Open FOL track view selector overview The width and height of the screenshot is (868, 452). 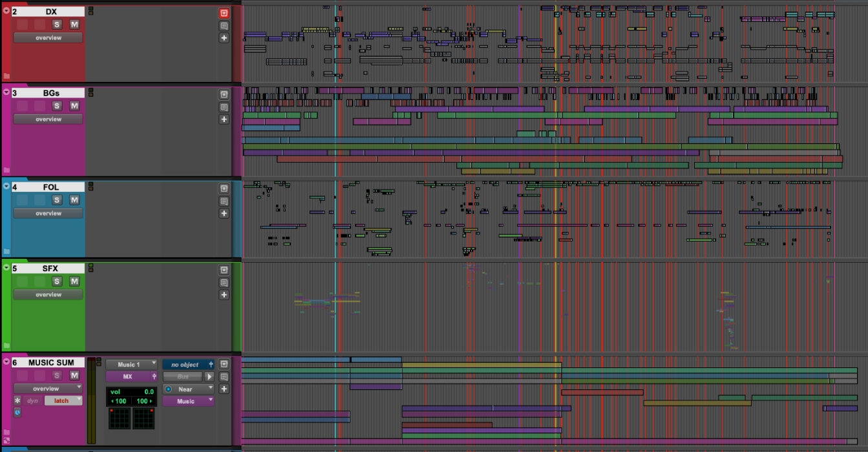[48, 213]
